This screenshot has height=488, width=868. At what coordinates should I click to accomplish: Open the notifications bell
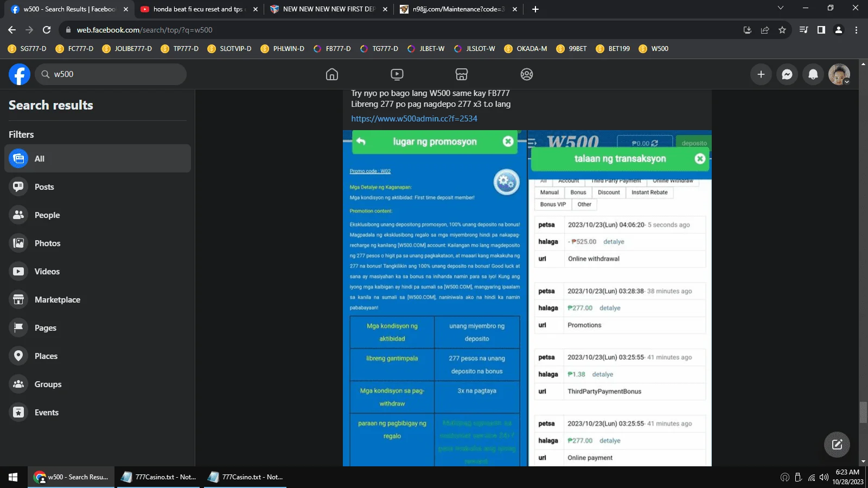point(813,74)
